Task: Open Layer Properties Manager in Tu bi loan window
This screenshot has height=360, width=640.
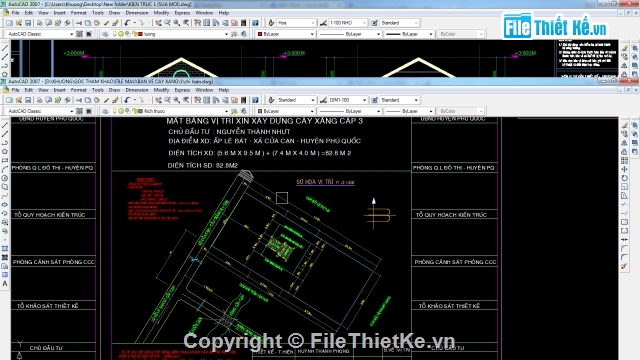Action: [x=105, y=111]
